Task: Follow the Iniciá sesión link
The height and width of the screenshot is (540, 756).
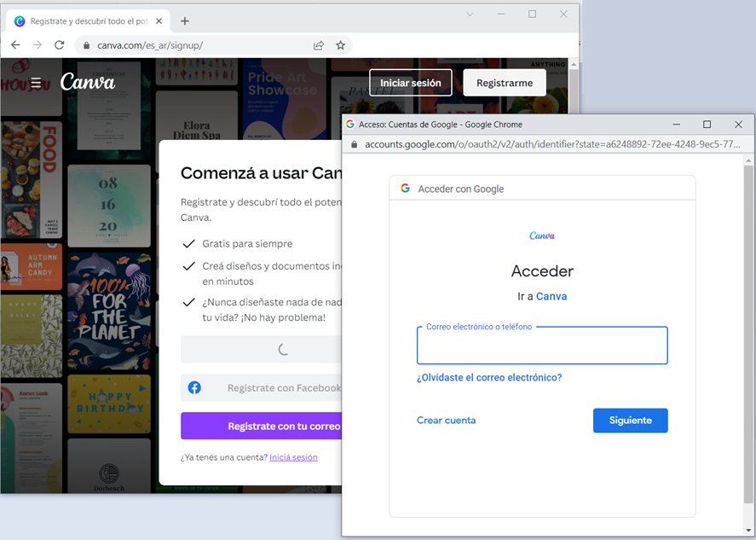Action: [x=293, y=457]
